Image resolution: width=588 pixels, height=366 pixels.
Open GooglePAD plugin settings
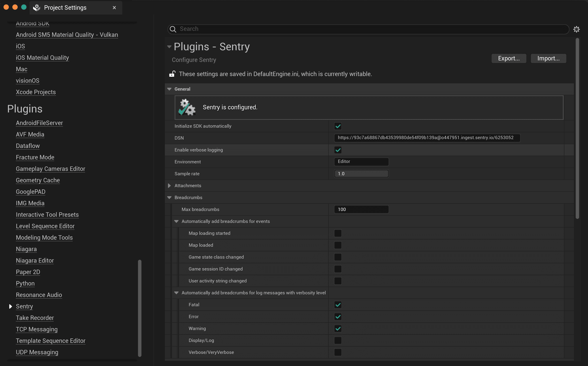pos(30,192)
